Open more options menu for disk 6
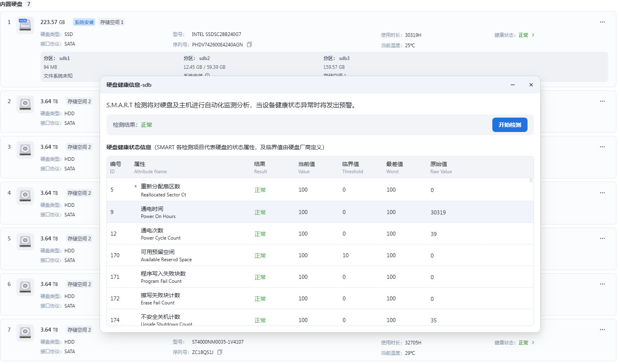 coord(602,284)
